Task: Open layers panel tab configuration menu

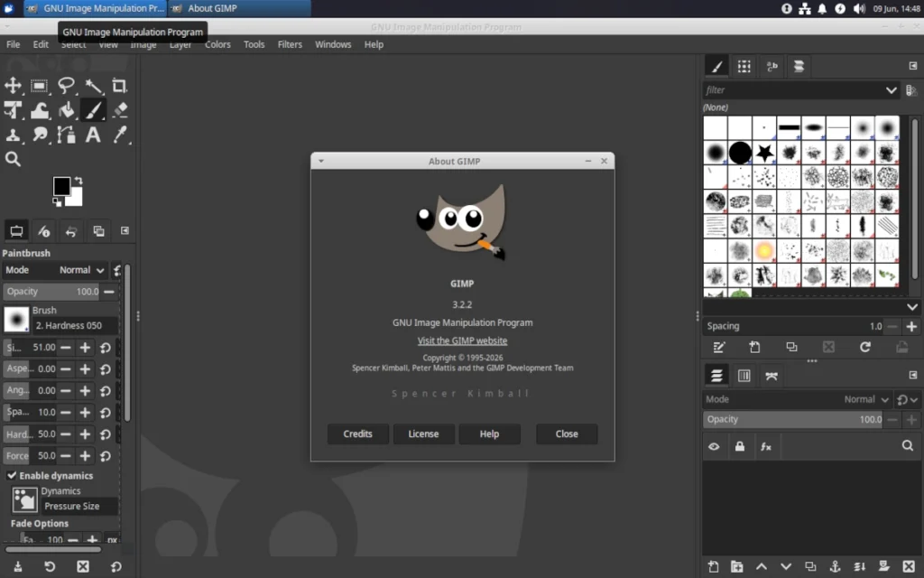Action: (x=913, y=375)
